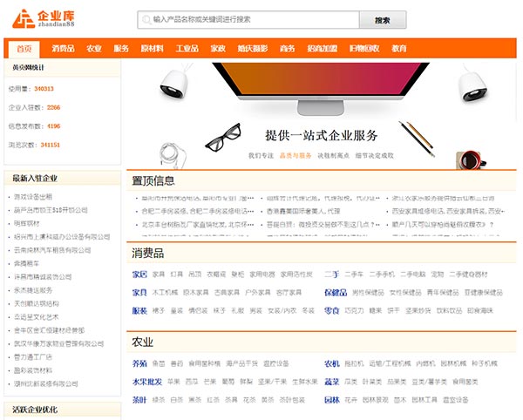
Task: Open the 婚庆摄影 navigation item
Action: pyautogui.click(x=252, y=49)
